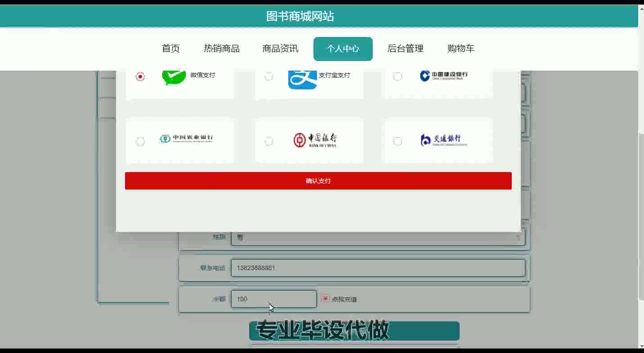The image size is (644, 353).
Task: Open the 首页 navigation item
Action: [171, 49]
